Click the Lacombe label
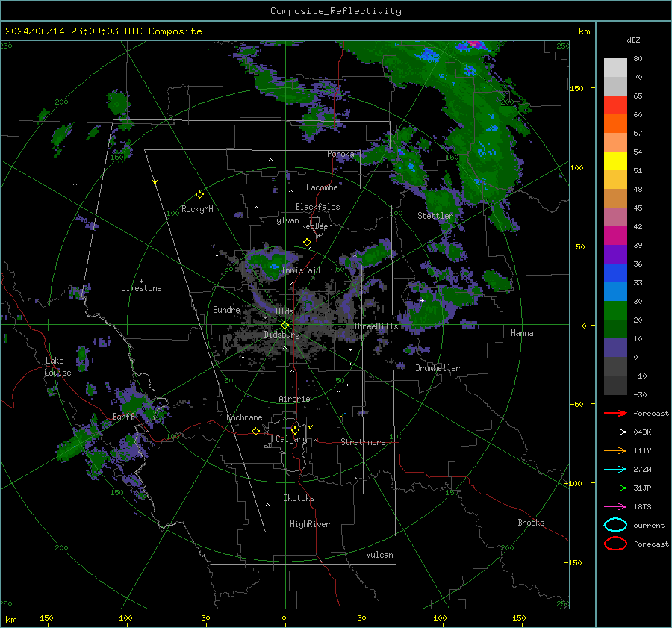The image size is (672, 628). [x=322, y=187]
